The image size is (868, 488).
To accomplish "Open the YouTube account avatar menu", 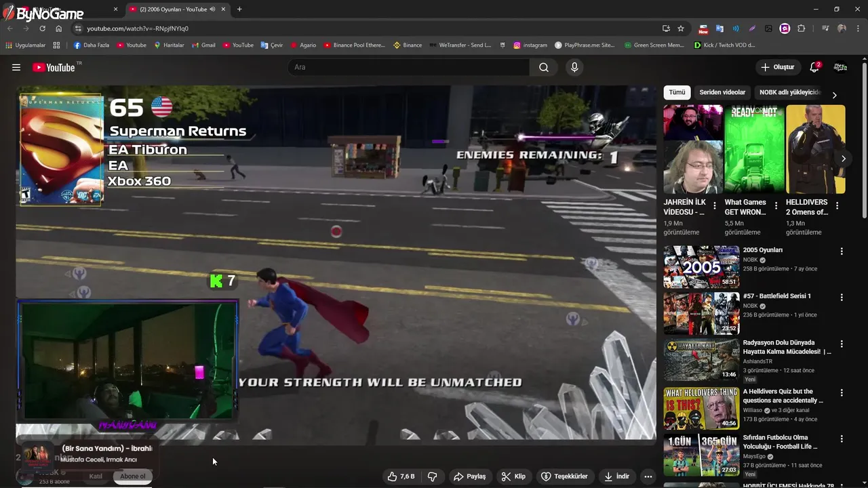I will click(x=840, y=67).
